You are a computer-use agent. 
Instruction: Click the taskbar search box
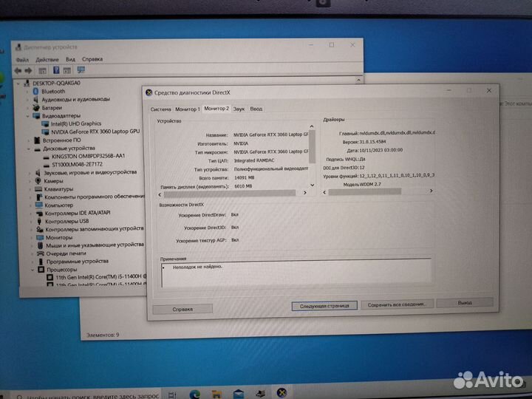[87, 395]
